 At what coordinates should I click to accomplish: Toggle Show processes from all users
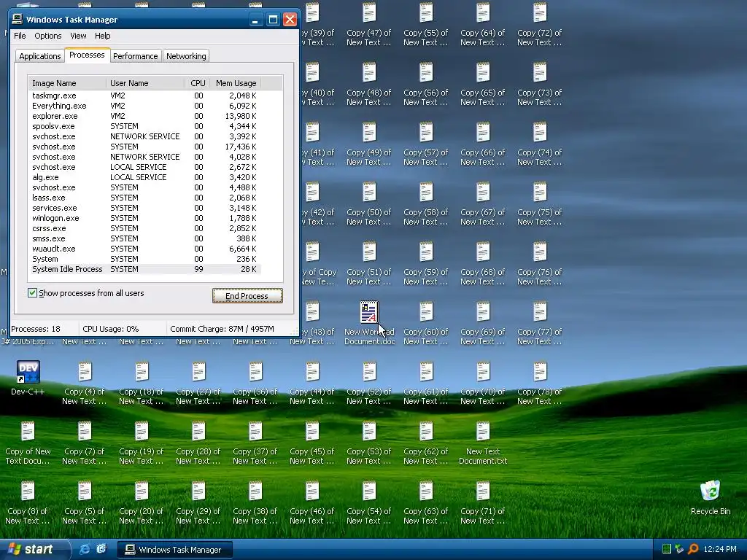(32, 293)
